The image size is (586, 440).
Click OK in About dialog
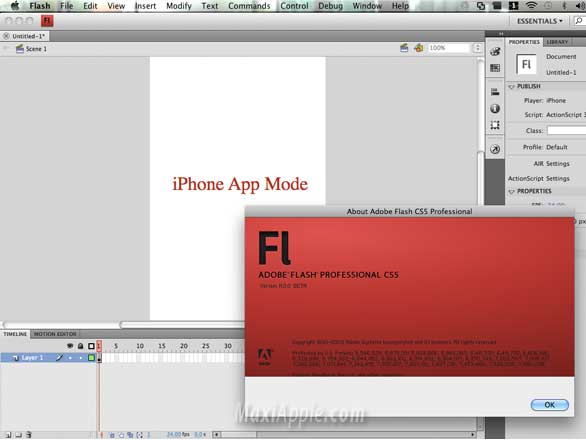[x=550, y=405]
